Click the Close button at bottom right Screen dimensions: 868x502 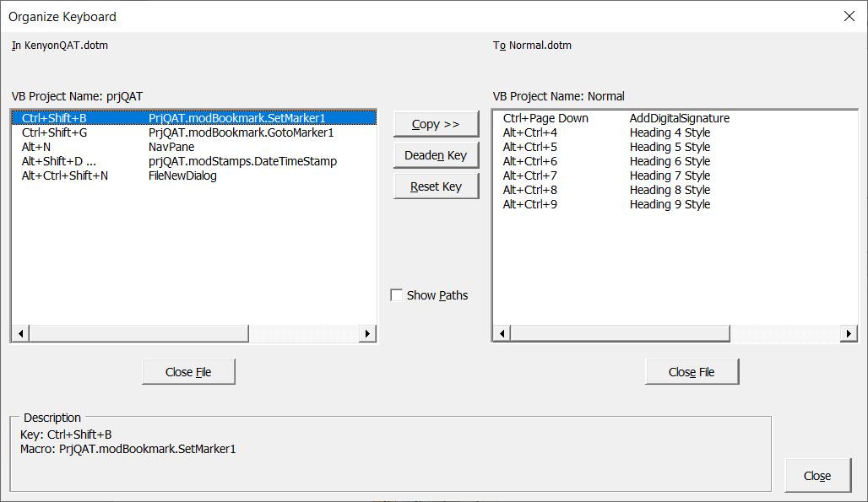click(x=816, y=476)
